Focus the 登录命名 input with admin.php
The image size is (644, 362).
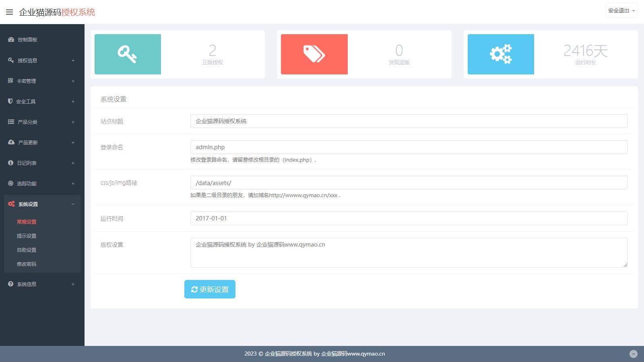(x=409, y=147)
